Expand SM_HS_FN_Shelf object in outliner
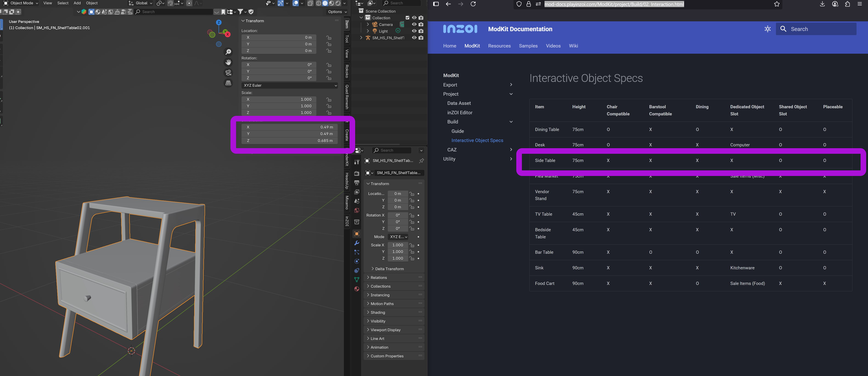The image size is (868, 376). click(361, 38)
